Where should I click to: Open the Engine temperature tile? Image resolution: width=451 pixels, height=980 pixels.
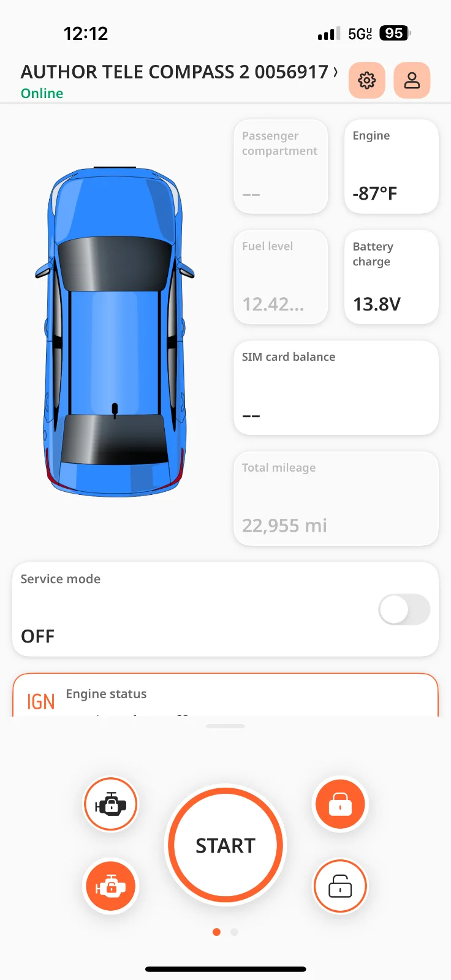[x=391, y=167]
